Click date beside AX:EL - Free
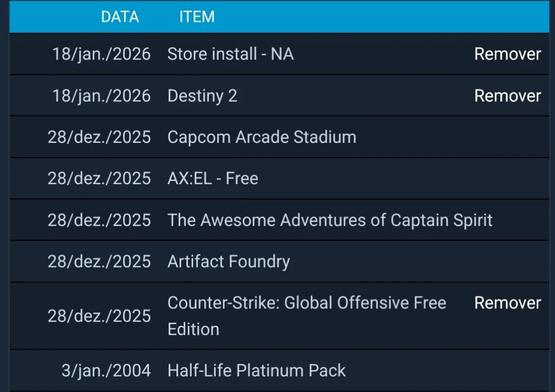The width and height of the screenshot is (555, 392). (99, 178)
